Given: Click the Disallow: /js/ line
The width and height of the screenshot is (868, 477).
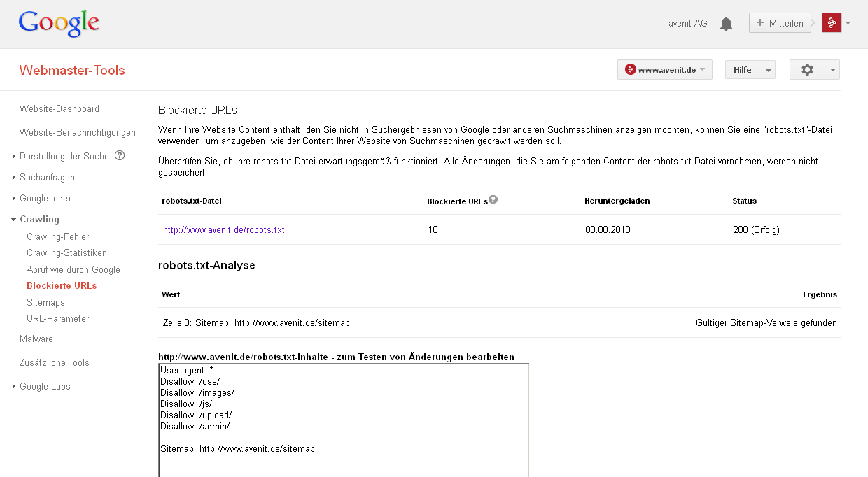Looking at the screenshot, I should pyautogui.click(x=186, y=404).
